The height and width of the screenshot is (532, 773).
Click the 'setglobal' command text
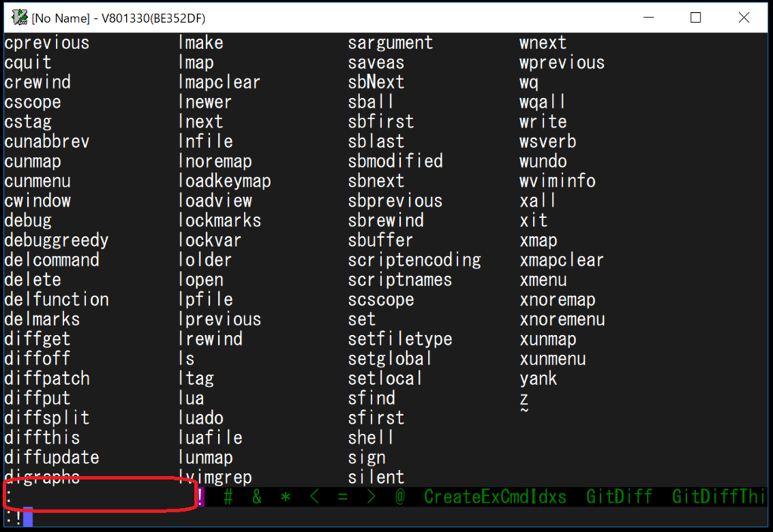tap(390, 358)
